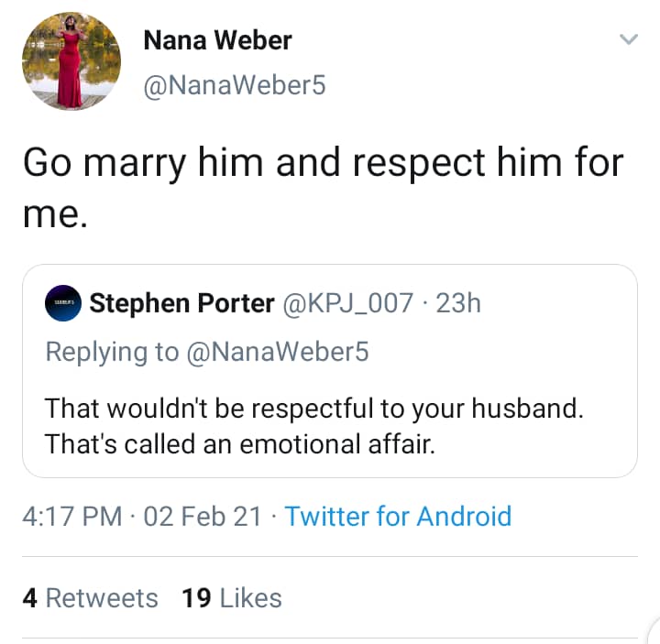Open the @KPJ_007 handle

tap(351, 304)
